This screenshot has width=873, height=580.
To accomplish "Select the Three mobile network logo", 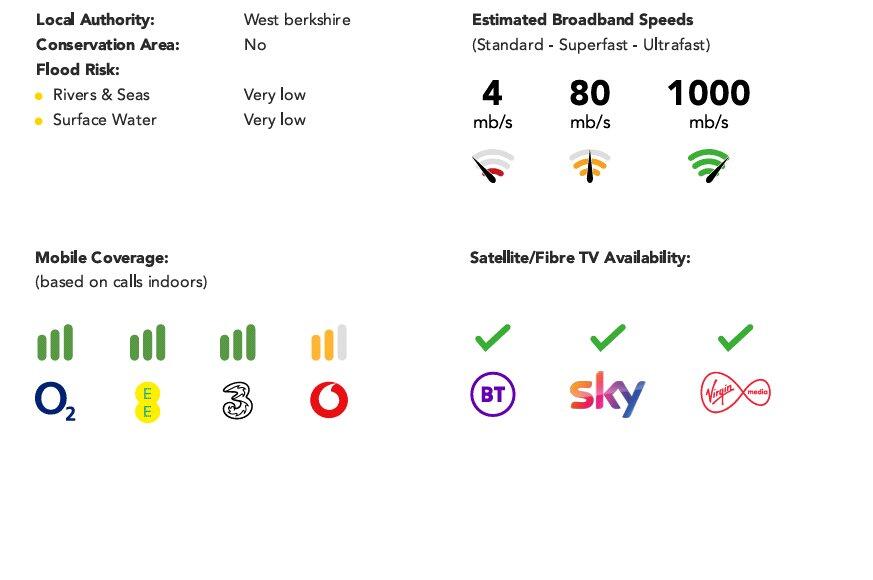I will [237, 401].
